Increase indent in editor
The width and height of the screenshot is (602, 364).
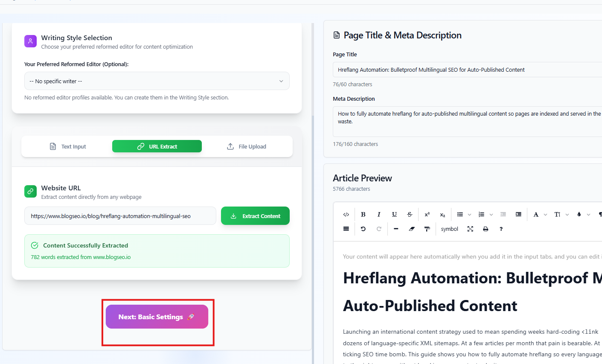click(x=518, y=215)
